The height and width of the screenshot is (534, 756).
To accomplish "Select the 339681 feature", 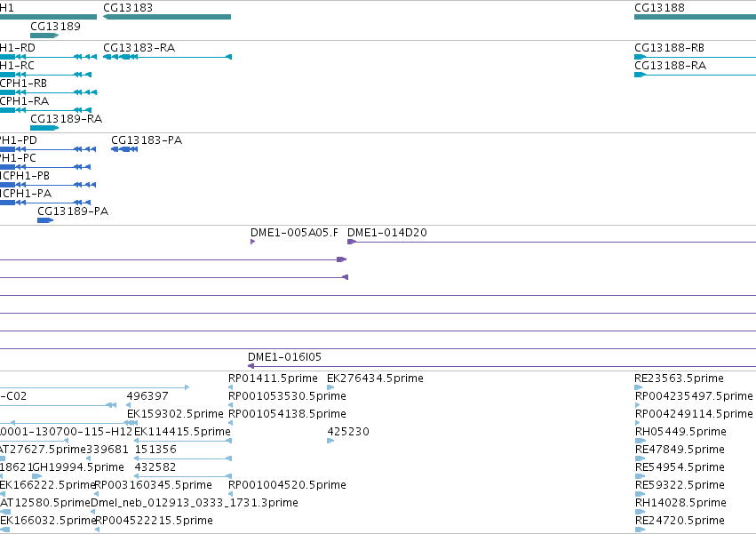I will (88, 458).
